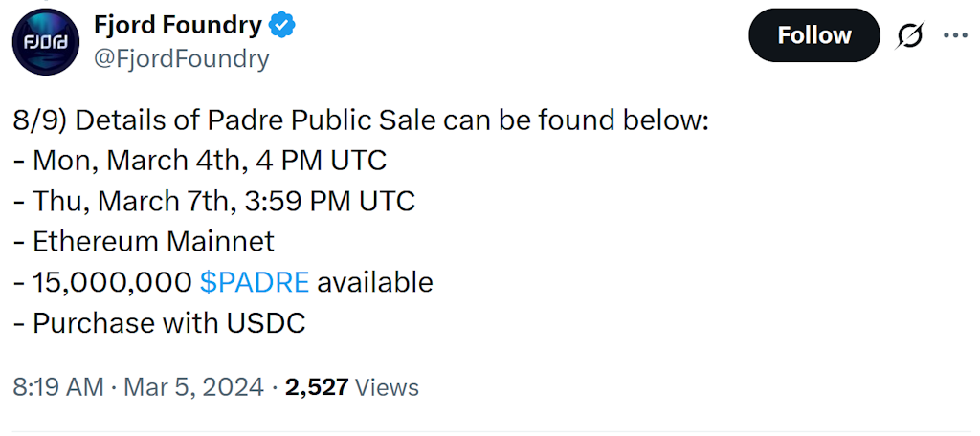Click the Fjord Foundry display name

pyautogui.click(x=177, y=26)
